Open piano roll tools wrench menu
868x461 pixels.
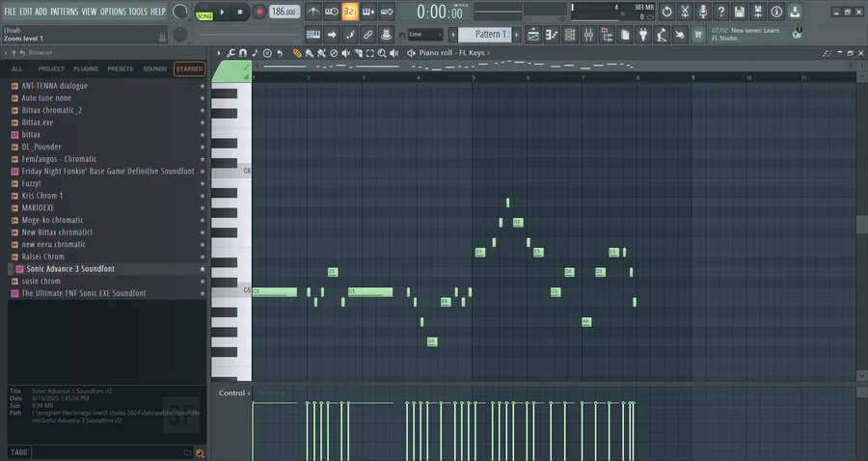231,53
